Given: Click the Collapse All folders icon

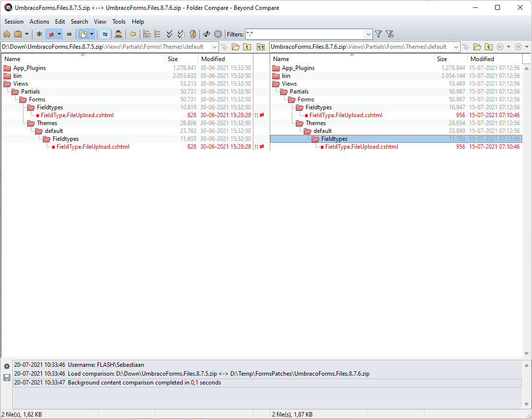Looking at the screenshot, I should [157, 34].
